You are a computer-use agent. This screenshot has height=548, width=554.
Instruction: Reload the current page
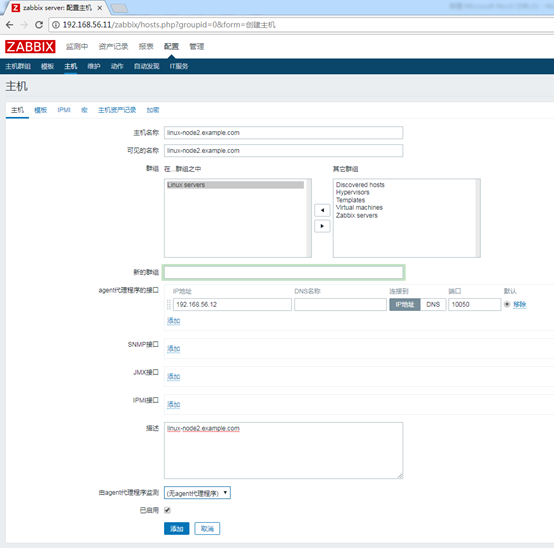pos(39,25)
